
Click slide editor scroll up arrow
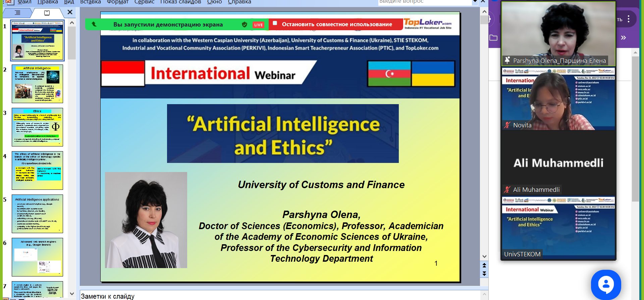[484, 11]
